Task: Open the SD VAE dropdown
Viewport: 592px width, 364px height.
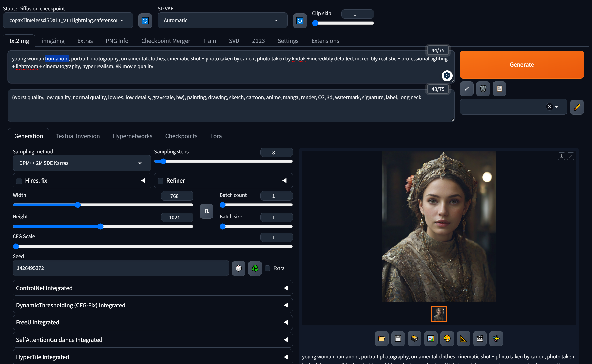Action: (222, 20)
